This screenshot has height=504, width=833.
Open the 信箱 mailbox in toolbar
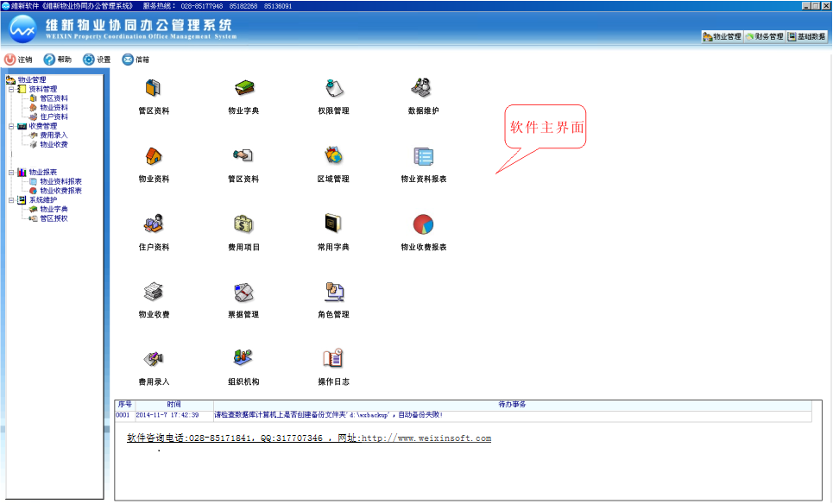[x=136, y=60]
